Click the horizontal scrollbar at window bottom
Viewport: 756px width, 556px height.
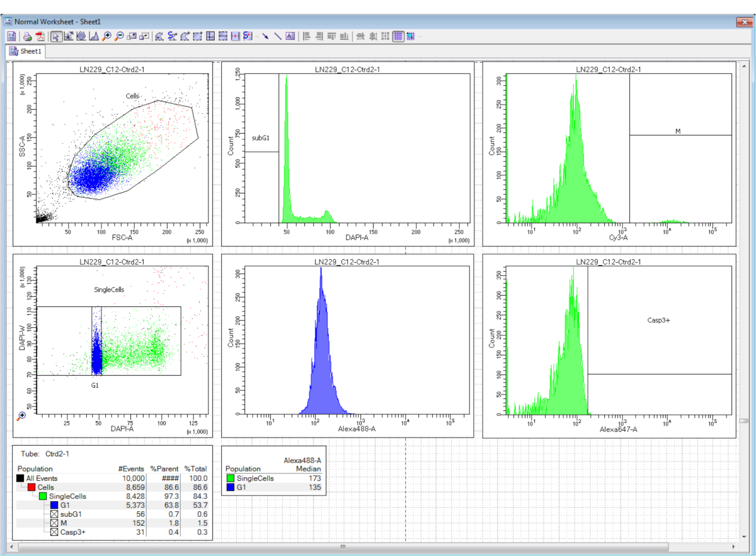(x=343, y=546)
